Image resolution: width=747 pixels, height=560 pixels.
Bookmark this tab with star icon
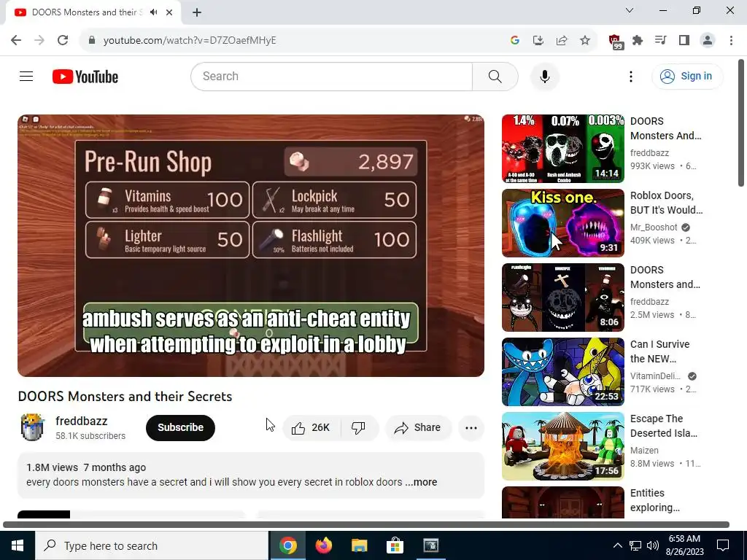584,40
